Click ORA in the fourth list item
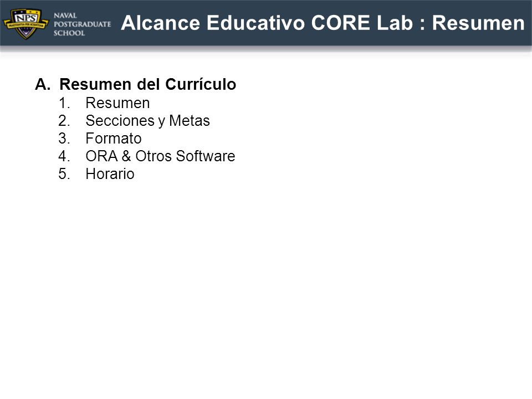 pos(101,156)
